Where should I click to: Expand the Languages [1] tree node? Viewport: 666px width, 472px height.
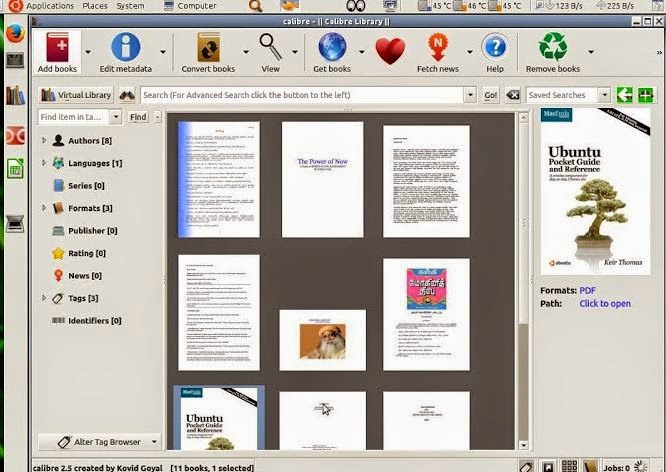pyautogui.click(x=44, y=163)
